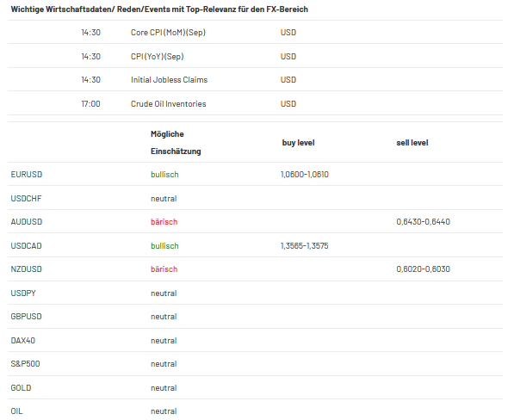This screenshot has width=514, height=420.
Task: Click the buy level column header
Action: click(298, 143)
